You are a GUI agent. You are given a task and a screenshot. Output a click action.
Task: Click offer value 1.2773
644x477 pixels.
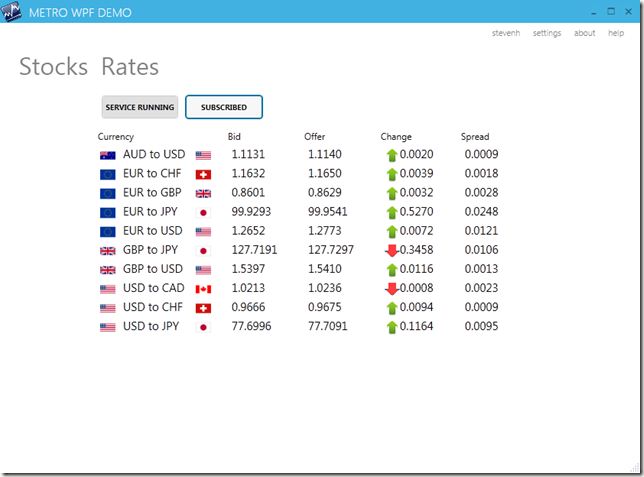(x=324, y=231)
